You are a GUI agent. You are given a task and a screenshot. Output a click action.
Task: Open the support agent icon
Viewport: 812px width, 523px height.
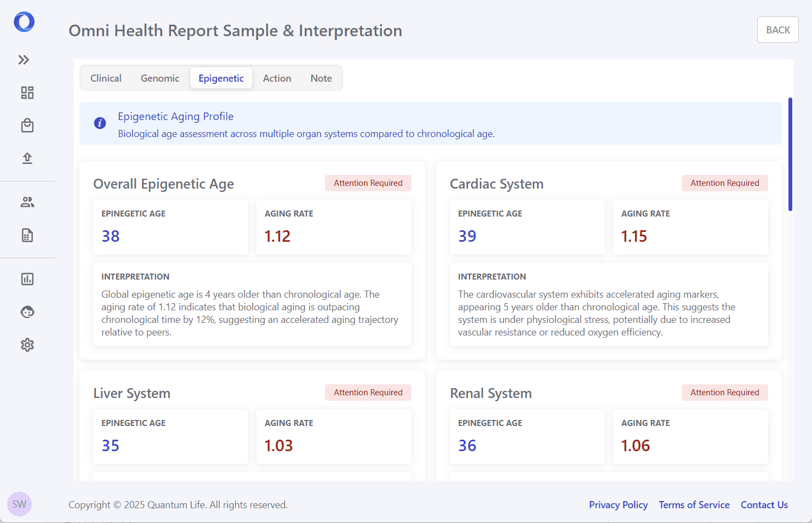pyautogui.click(x=27, y=312)
